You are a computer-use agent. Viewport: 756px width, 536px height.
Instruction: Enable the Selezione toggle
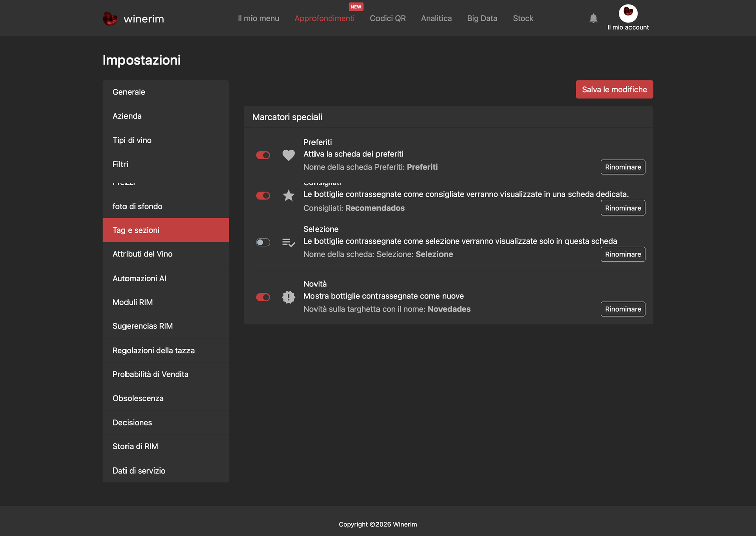263,243
